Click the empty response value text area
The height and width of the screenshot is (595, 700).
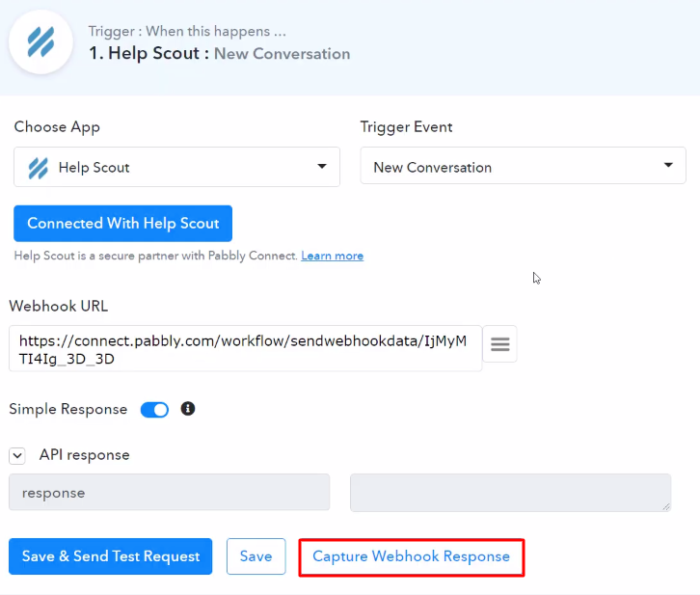coord(510,493)
